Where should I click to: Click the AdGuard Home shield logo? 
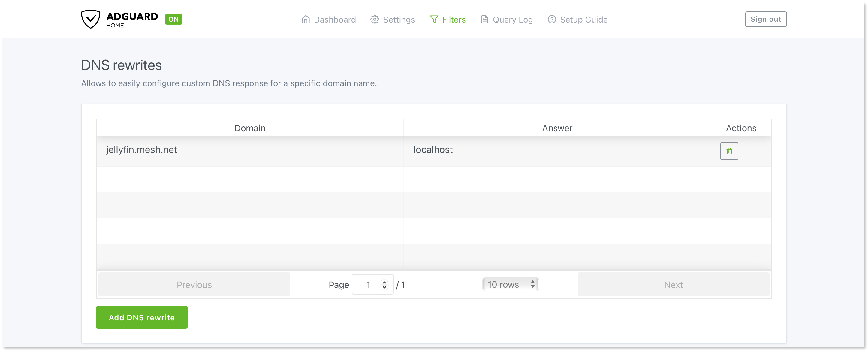click(x=90, y=19)
